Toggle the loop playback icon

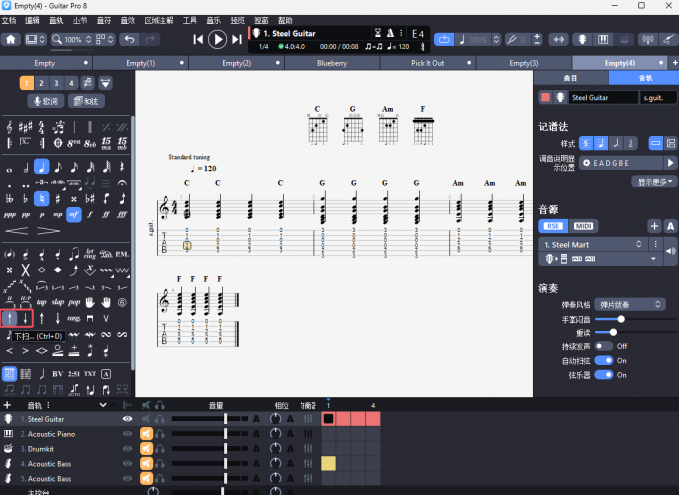445,39
